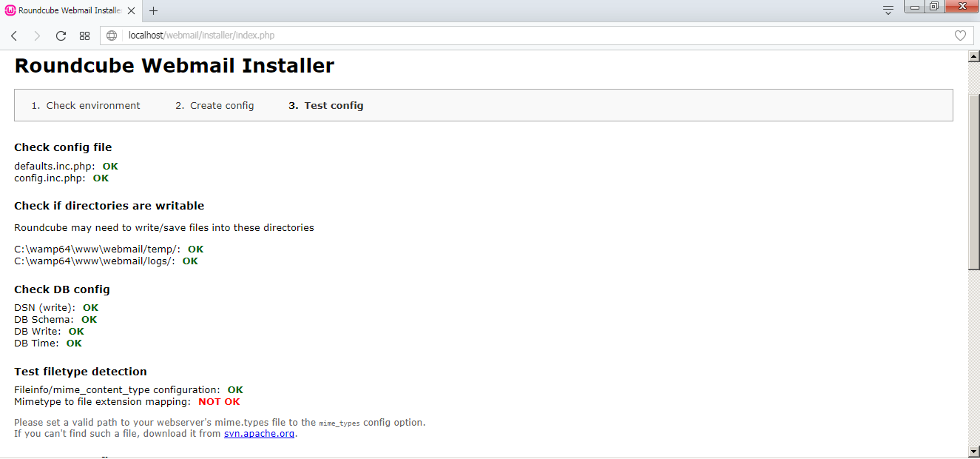
Task: Reload the installer page
Action: click(61, 36)
